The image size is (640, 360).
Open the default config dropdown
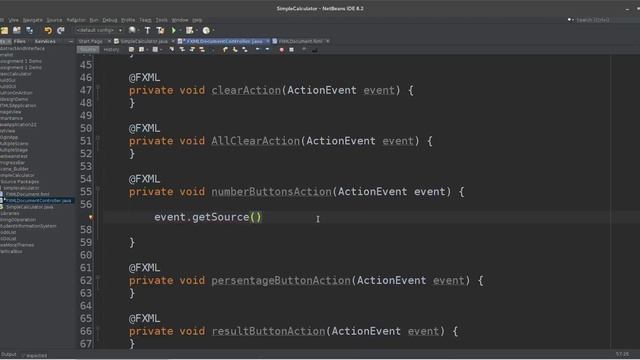click(98, 30)
